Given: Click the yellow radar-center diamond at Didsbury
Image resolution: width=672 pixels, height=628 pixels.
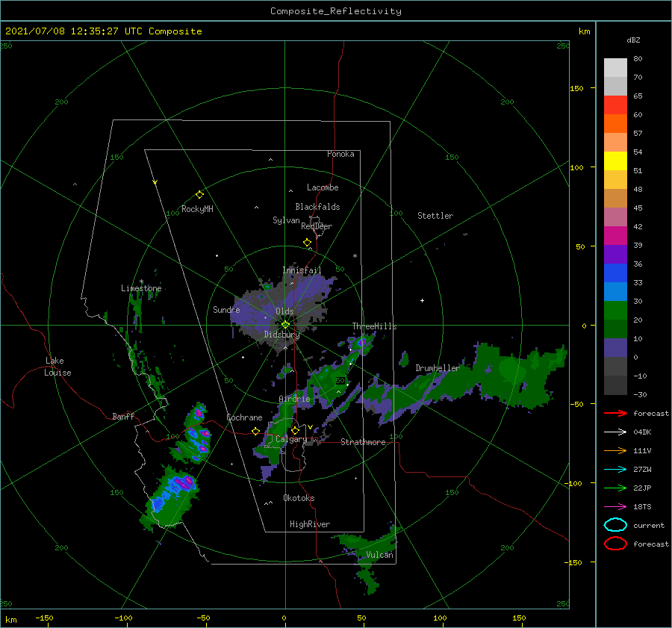Looking at the screenshot, I should pyautogui.click(x=285, y=325).
